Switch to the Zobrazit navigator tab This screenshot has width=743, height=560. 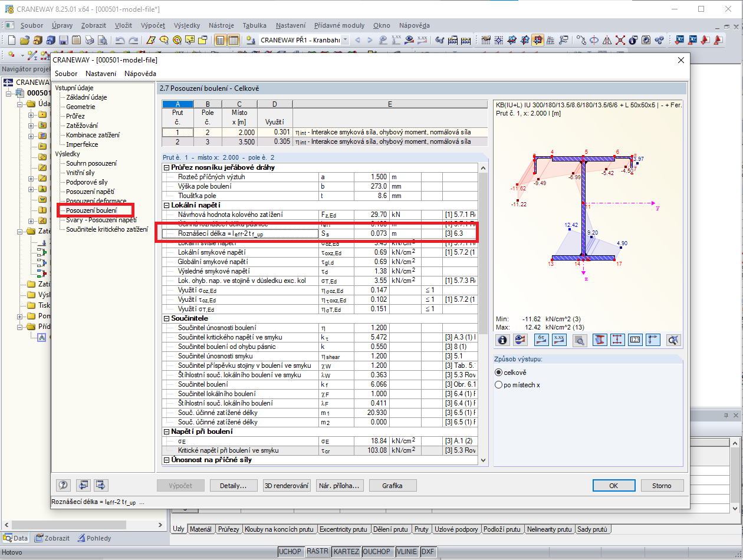52,538
